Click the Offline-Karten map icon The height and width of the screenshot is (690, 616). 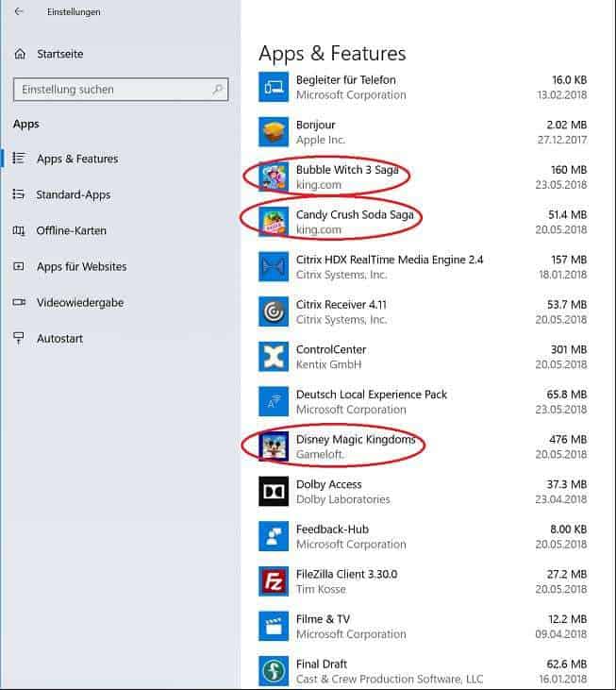[x=19, y=230]
